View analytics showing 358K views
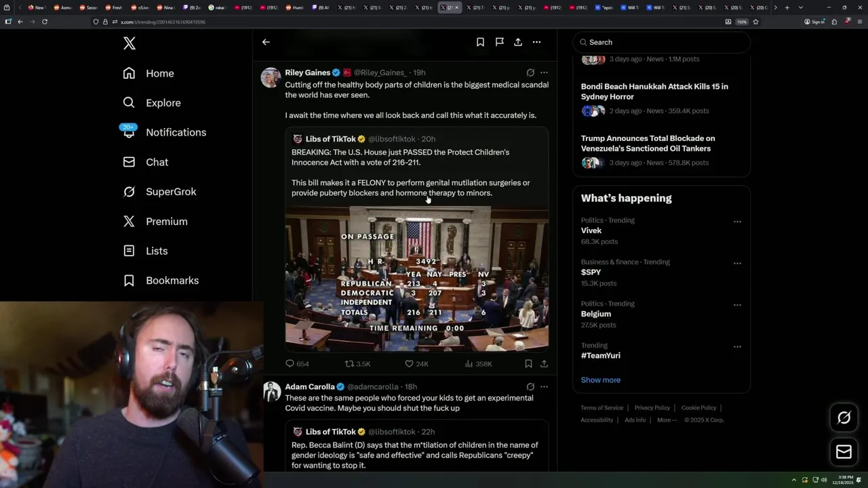The height and width of the screenshot is (488, 868). click(x=478, y=364)
